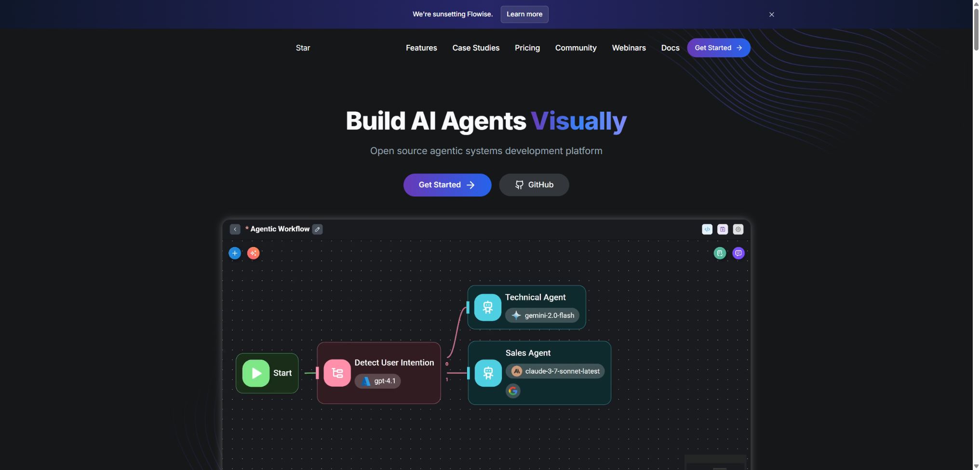Screen dimensions: 980x470
Task: Open the Community nav link
Action: pos(576,48)
